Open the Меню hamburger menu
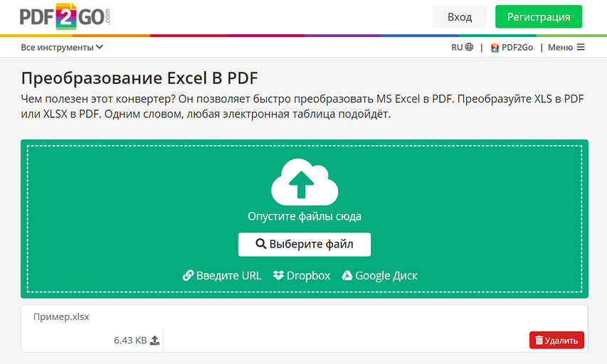The height and width of the screenshot is (364, 607). [566, 48]
